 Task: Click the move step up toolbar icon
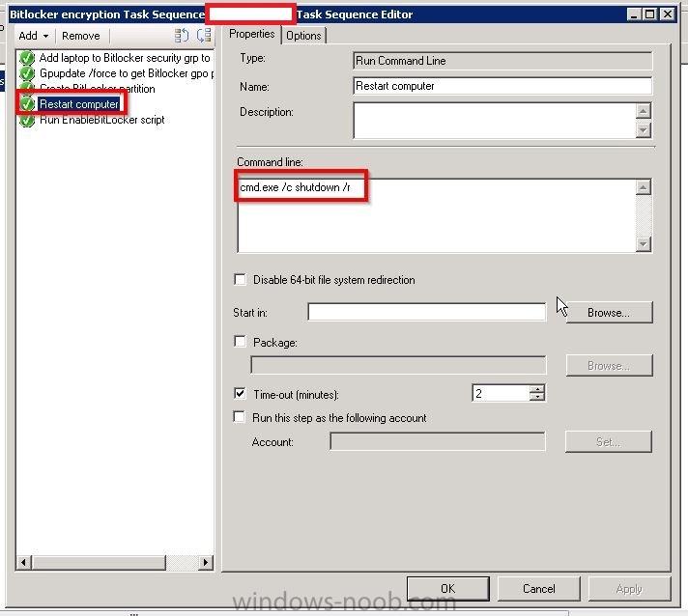coord(182,35)
